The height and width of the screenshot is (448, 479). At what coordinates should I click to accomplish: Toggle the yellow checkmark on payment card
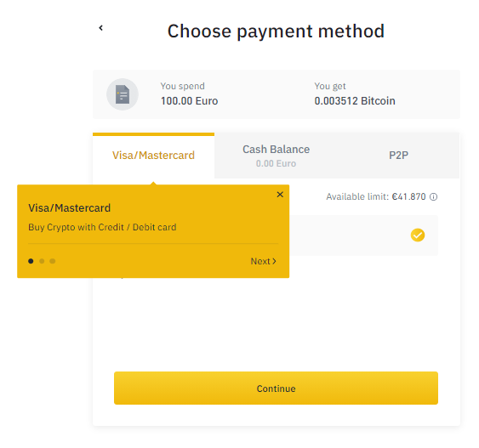click(x=418, y=235)
